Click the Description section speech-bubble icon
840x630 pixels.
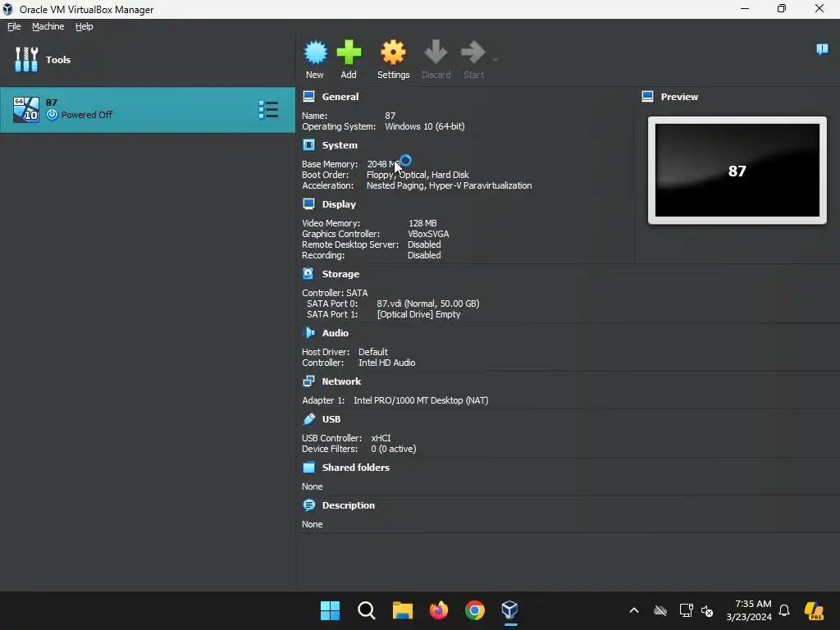[x=308, y=505]
